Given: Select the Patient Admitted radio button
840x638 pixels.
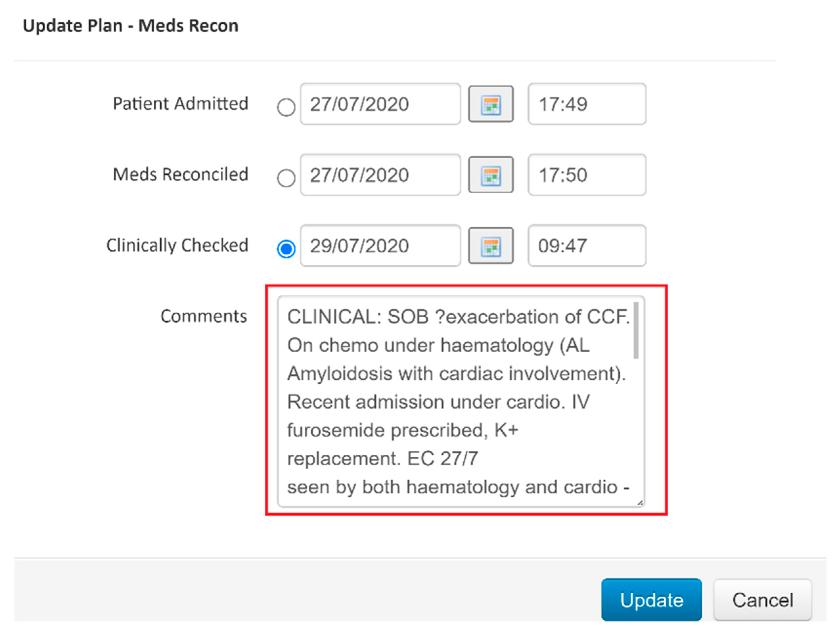Looking at the screenshot, I should coord(286,107).
